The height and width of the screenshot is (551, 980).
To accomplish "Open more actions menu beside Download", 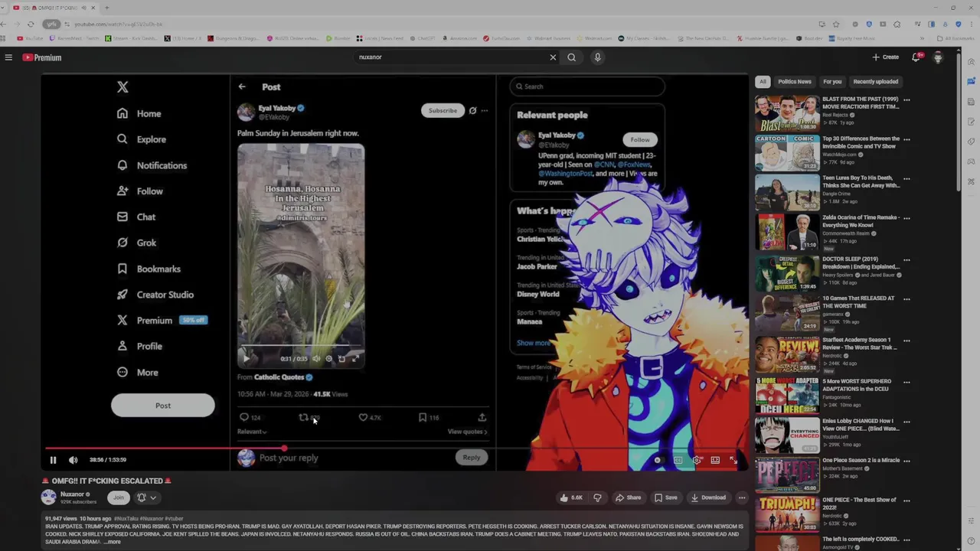I will coord(742,497).
